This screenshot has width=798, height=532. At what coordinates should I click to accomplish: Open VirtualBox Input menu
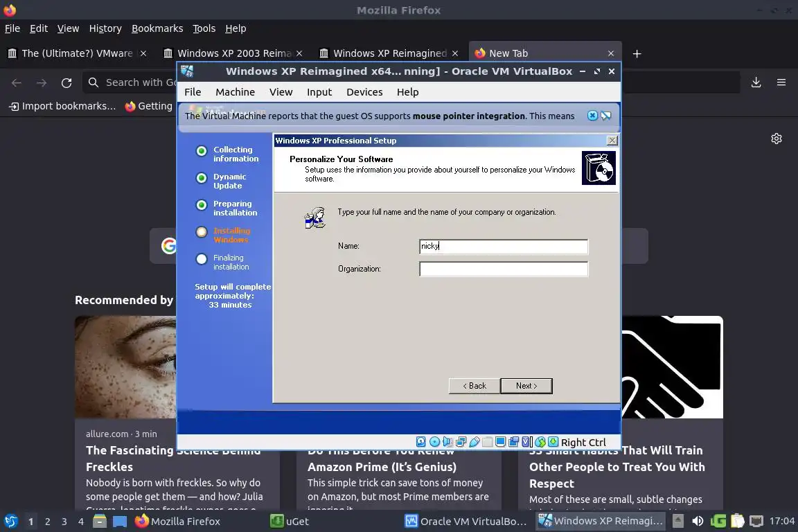click(x=319, y=92)
